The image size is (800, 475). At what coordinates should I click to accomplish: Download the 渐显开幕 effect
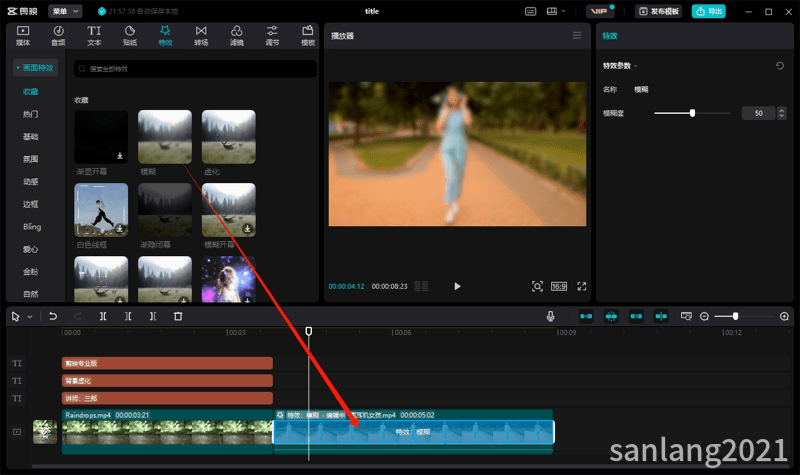pyautogui.click(x=120, y=156)
